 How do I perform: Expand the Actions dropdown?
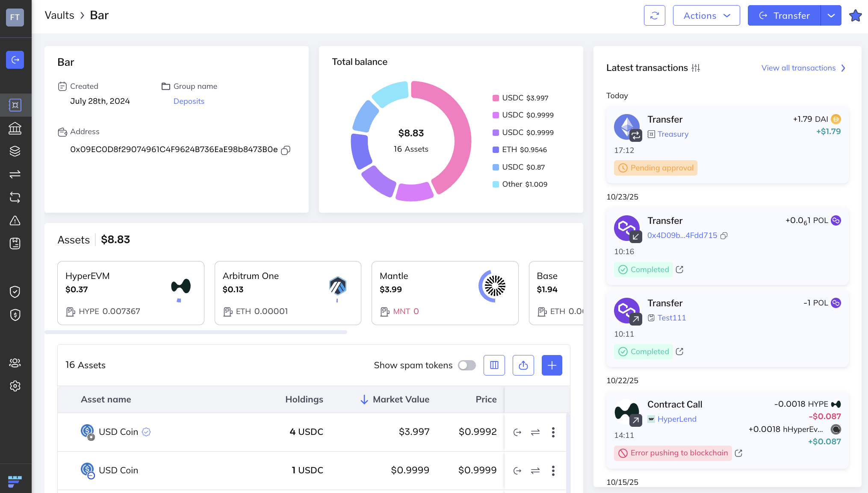(706, 15)
